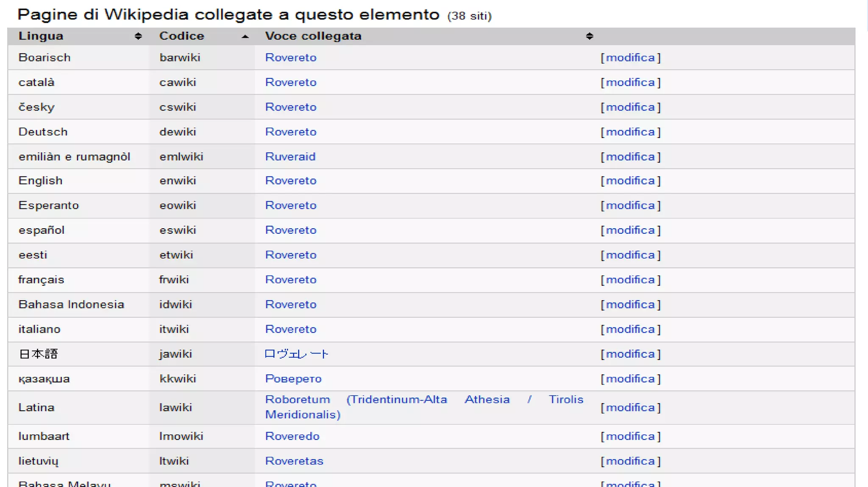
Task: Sort table by Lingua column arrows
Action: [x=138, y=36]
